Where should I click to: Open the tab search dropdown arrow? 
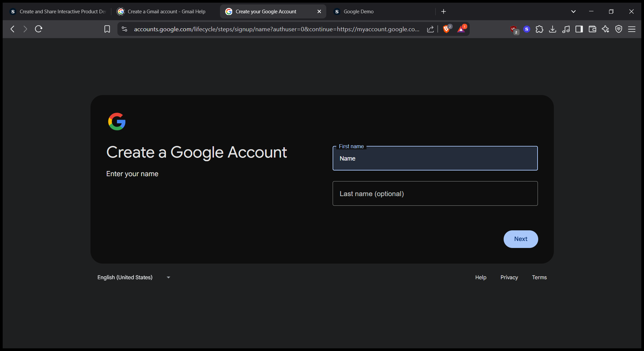[x=573, y=12]
